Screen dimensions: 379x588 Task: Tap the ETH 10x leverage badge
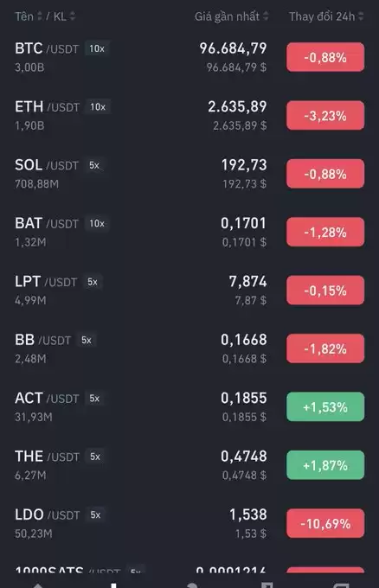(x=98, y=107)
